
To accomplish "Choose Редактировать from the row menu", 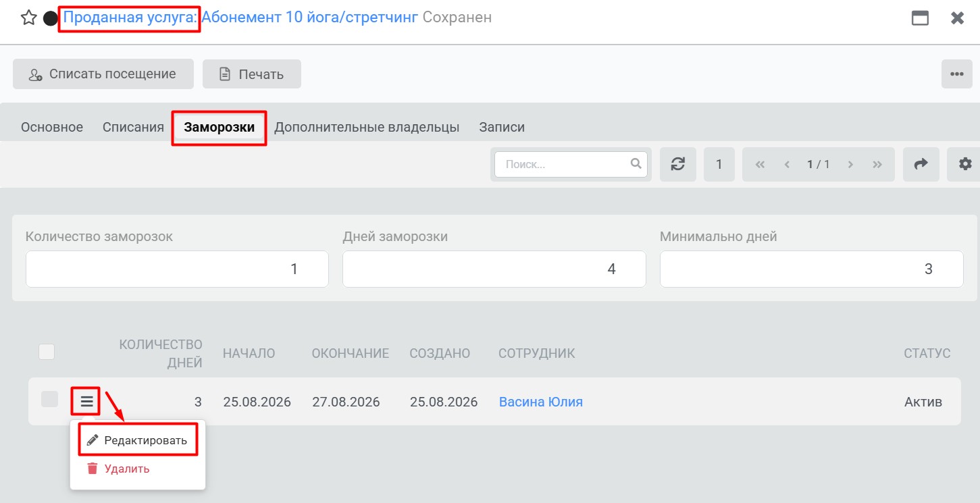I will click(138, 440).
